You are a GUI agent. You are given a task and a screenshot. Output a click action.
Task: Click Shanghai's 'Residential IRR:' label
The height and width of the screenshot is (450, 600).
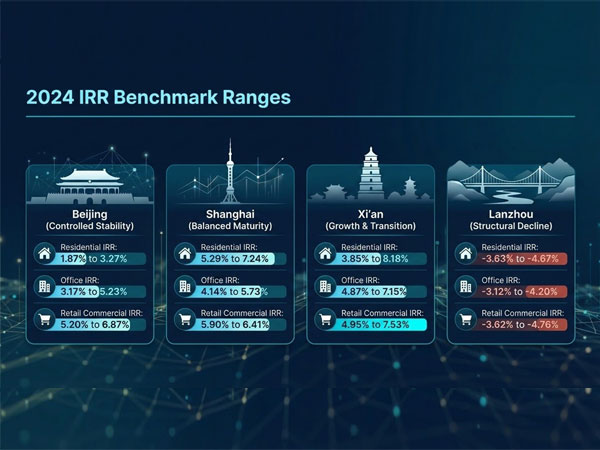(x=229, y=247)
